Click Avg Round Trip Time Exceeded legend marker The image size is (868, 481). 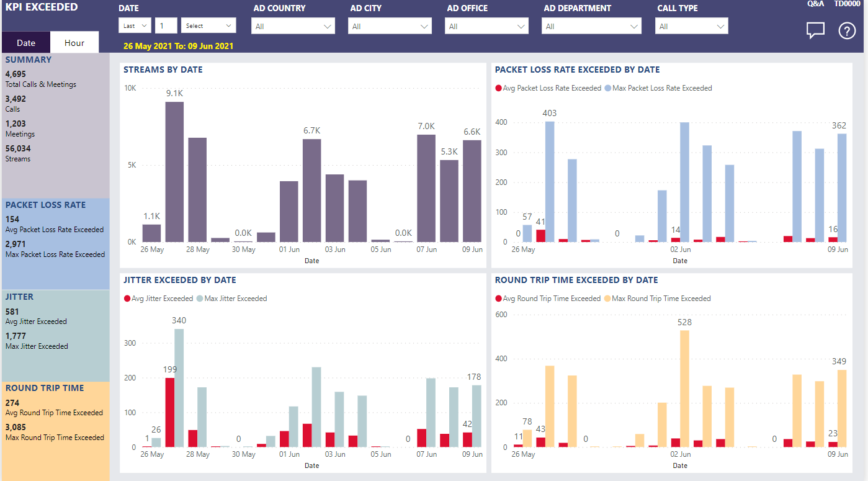(x=498, y=299)
